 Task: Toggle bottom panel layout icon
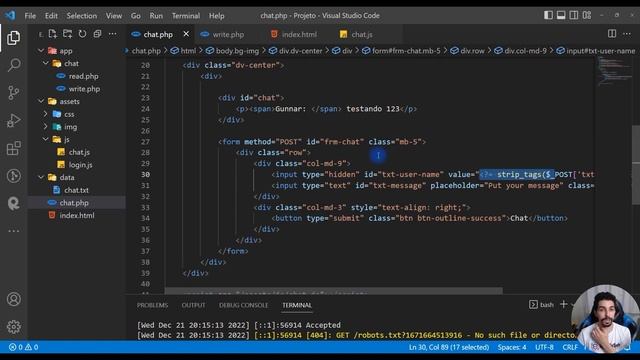click(x=561, y=15)
